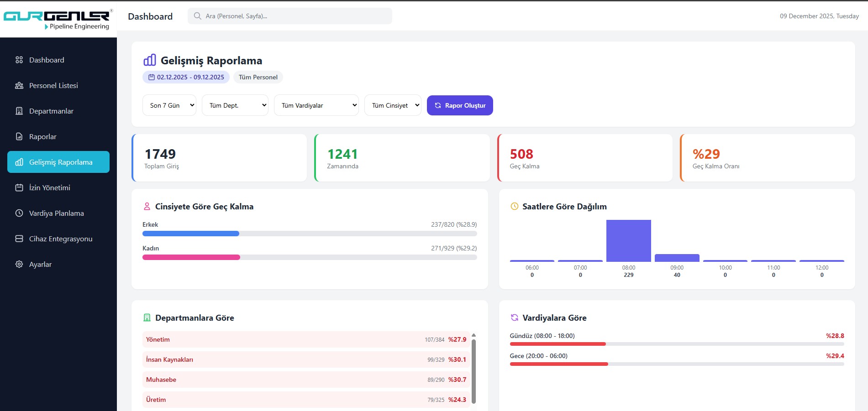
Task: Click the İzin Yönetimi calendar icon
Action: point(19,187)
